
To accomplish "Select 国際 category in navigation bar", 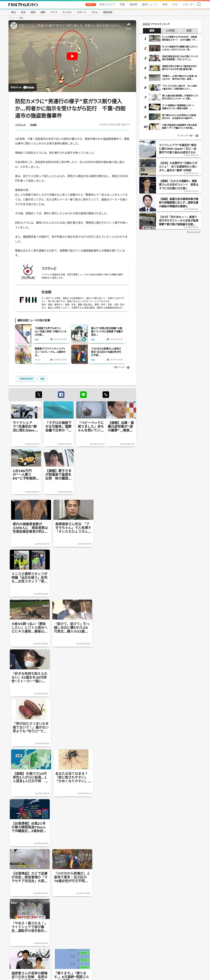I will (43, 12).
